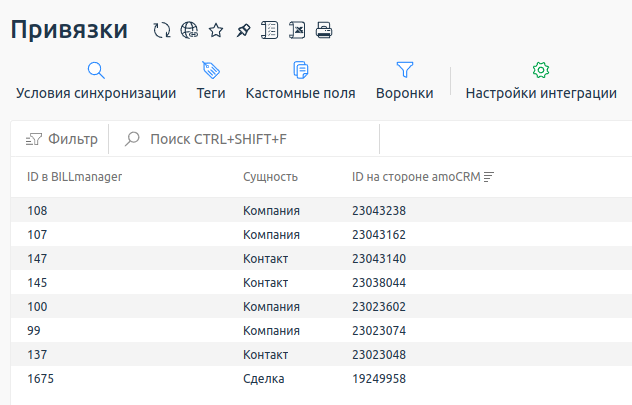Click the globe icon in the header
Viewport: 632px width, 405px height.
tap(189, 31)
